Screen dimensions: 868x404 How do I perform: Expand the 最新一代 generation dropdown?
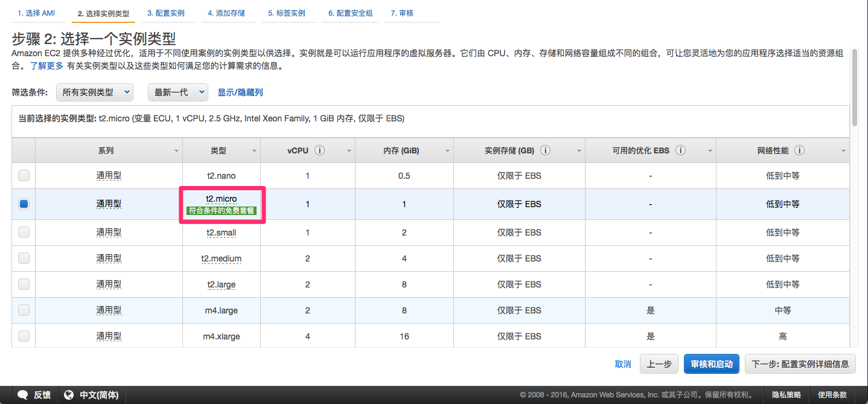[x=177, y=92]
